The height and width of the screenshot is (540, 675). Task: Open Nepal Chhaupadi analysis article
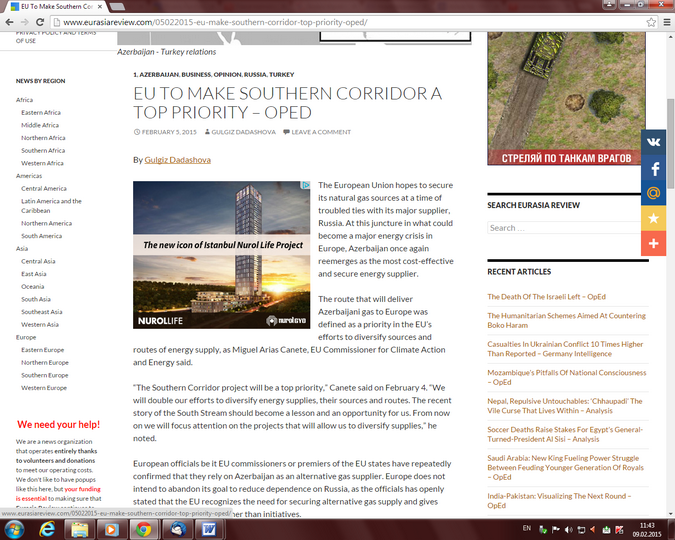click(565, 406)
